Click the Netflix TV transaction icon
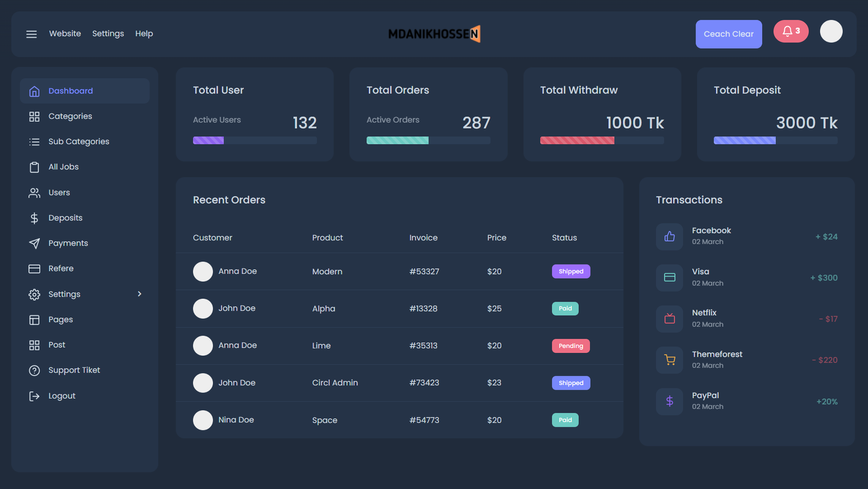Screen dimensions: 868x489 tap(669, 319)
